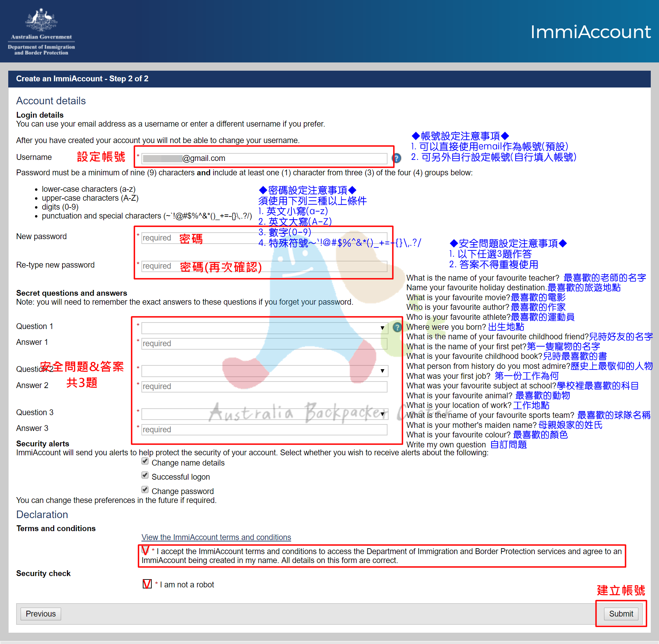Click the Security check label
This screenshot has height=644, width=659.
tap(44, 573)
